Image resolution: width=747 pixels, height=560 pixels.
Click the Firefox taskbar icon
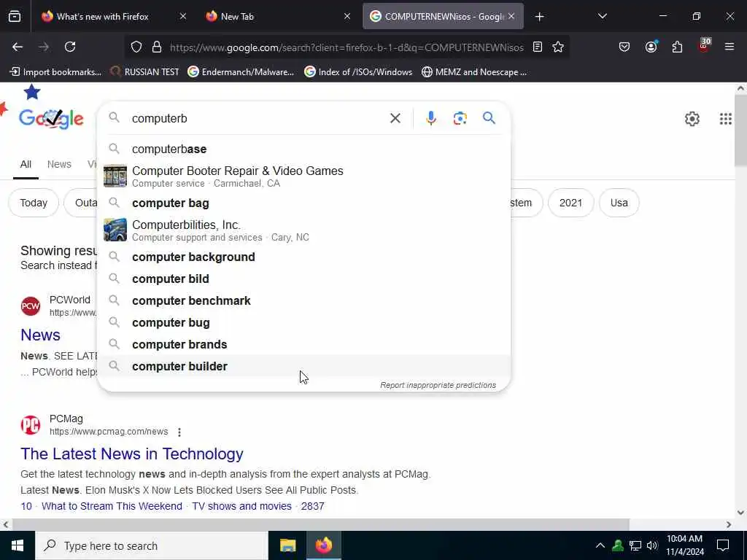coord(323,545)
